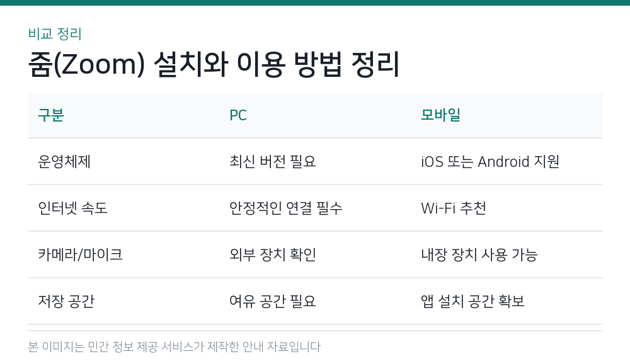Screen dimensions: 630x364
Task: Click the '운영체제' row label
Action: click(64, 161)
